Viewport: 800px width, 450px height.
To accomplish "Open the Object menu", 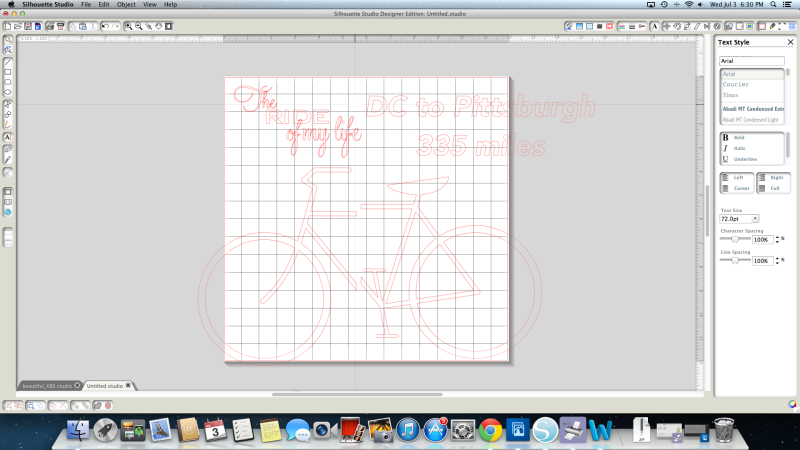I will (126, 5).
